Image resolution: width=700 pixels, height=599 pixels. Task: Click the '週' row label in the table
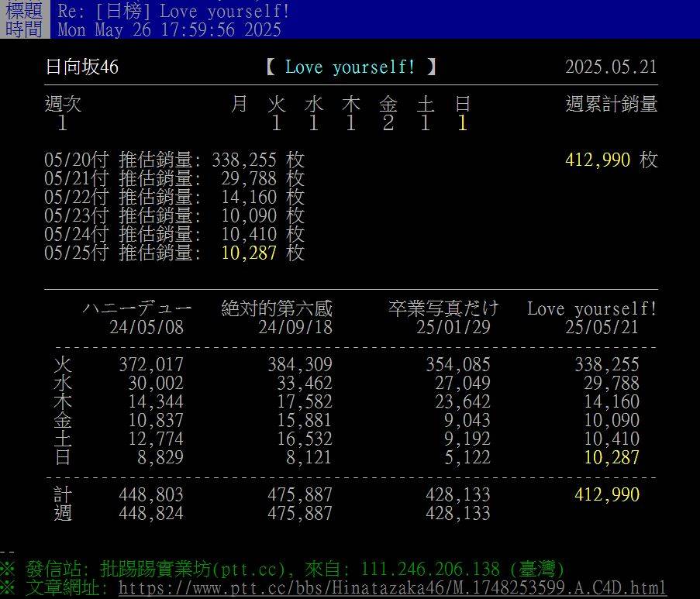tap(63, 513)
